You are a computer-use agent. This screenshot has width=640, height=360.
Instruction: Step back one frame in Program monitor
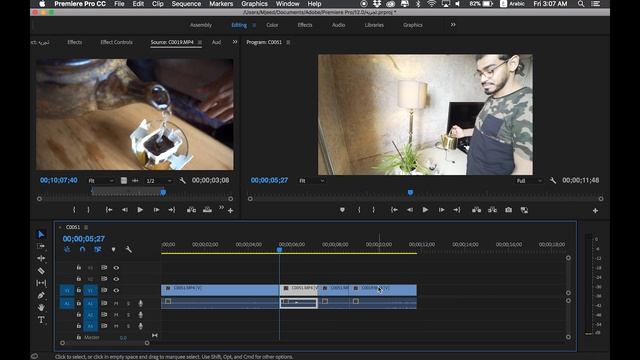[410, 210]
